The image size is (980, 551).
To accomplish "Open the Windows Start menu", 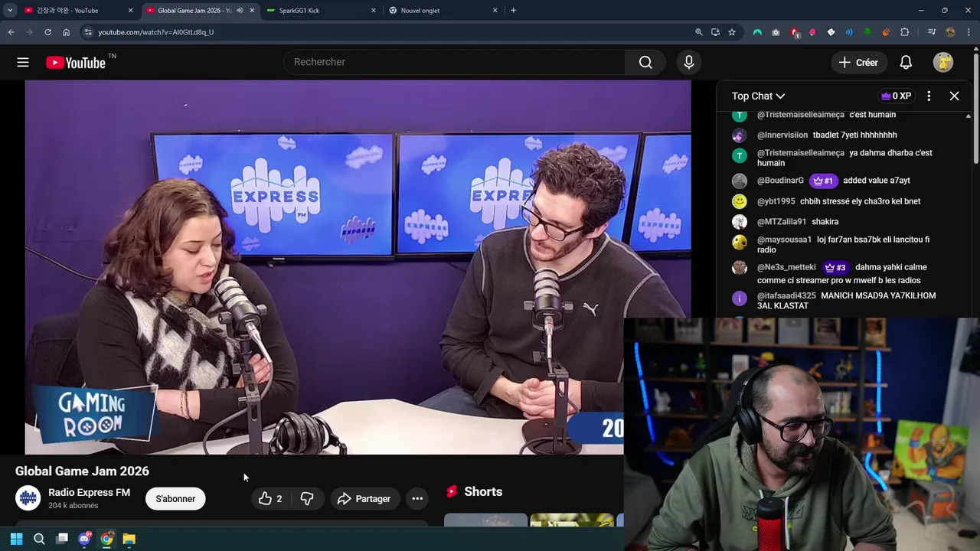I will (x=16, y=539).
